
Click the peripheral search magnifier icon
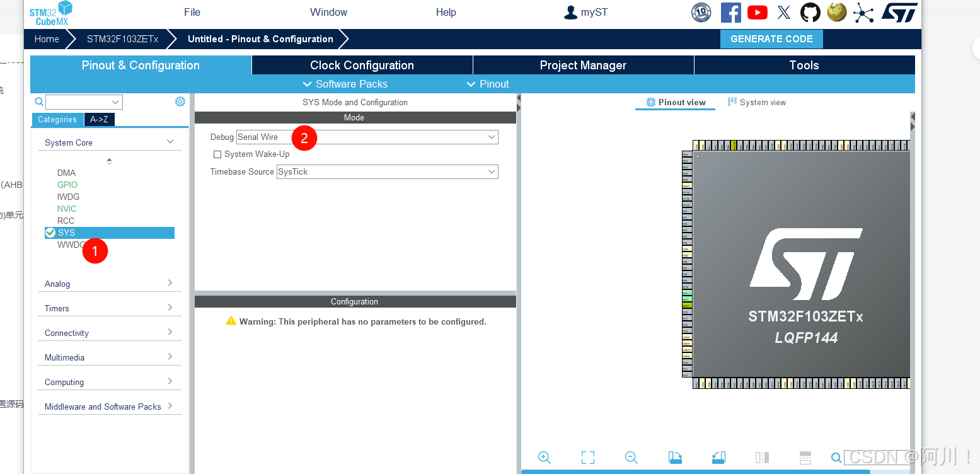coord(39,101)
